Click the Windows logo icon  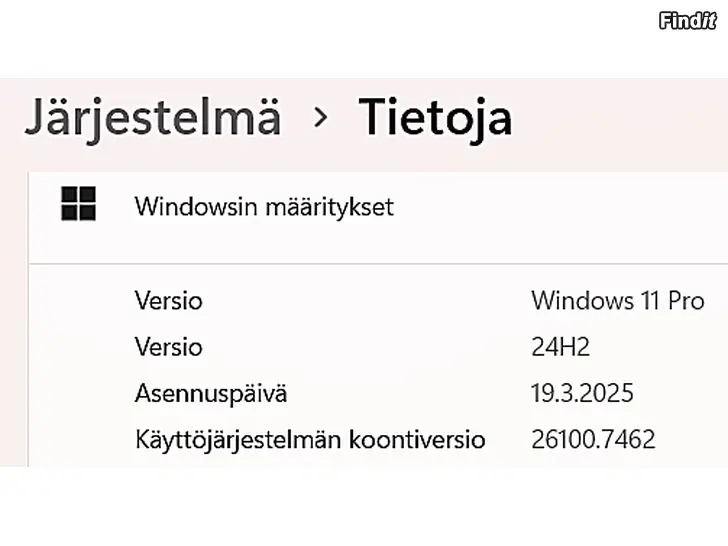click(78, 204)
